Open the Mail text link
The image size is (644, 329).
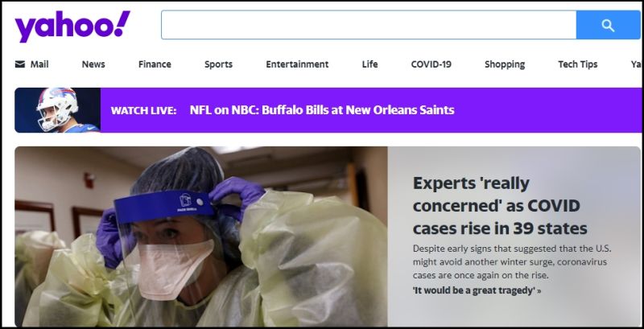tap(39, 64)
